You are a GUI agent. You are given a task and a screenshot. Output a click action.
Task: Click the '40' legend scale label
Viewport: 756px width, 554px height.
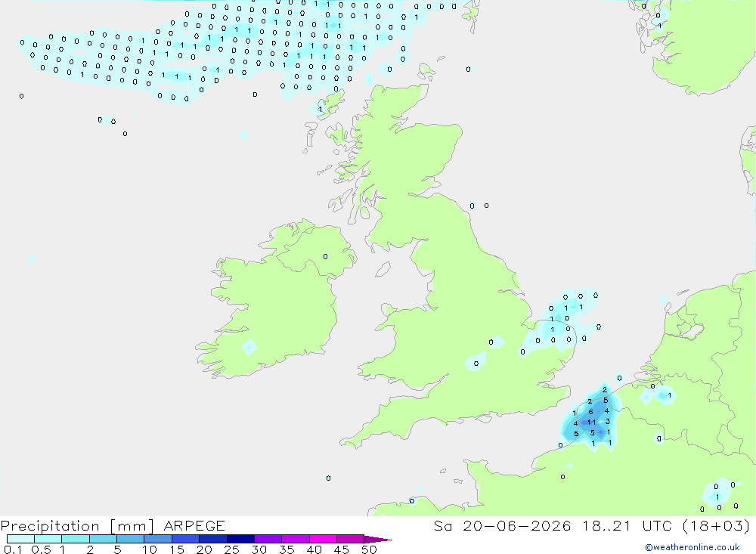pos(314,549)
